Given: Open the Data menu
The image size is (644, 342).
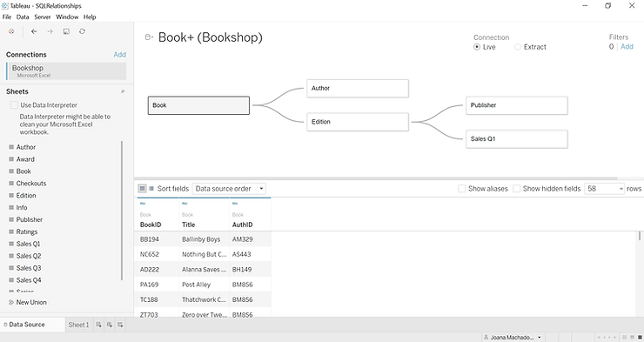Looking at the screenshot, I should (x=23, y=17).
